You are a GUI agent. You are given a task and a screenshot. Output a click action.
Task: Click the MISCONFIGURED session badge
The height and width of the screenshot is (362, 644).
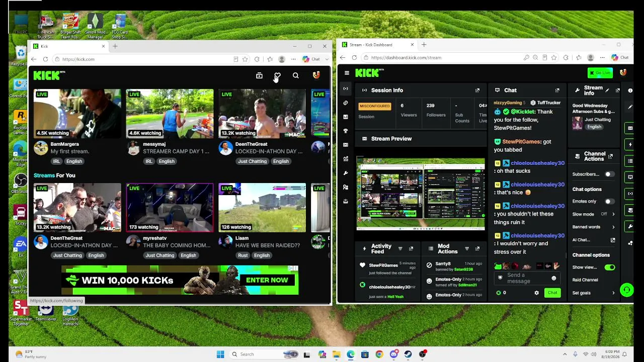(374, 106)
